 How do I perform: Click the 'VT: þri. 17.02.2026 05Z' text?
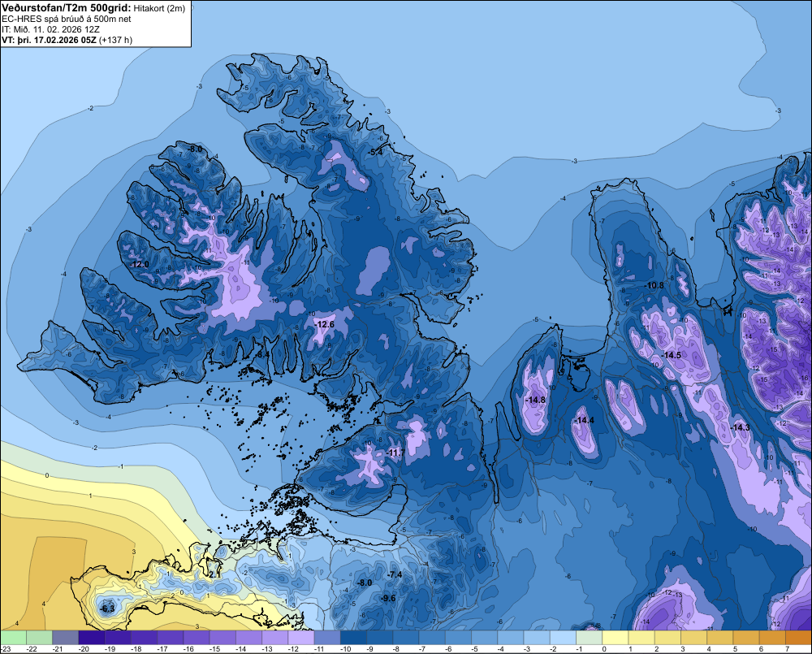(49, 40)
